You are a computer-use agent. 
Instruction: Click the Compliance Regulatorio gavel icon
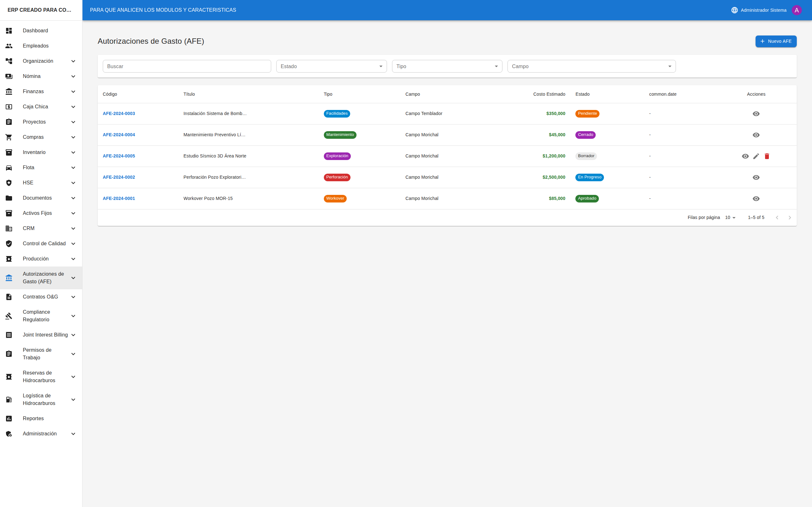tap(9, 316)
